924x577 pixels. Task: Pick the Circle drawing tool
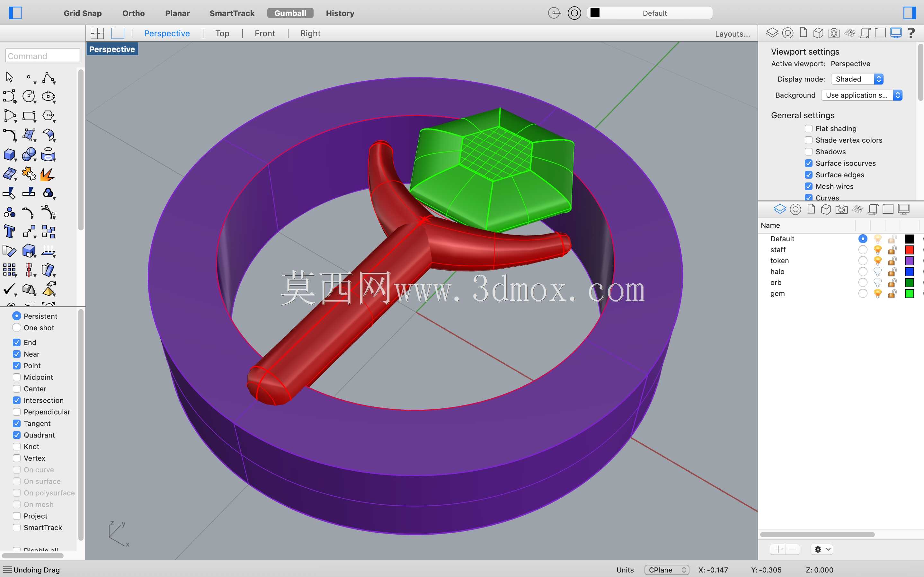point(29,96)
